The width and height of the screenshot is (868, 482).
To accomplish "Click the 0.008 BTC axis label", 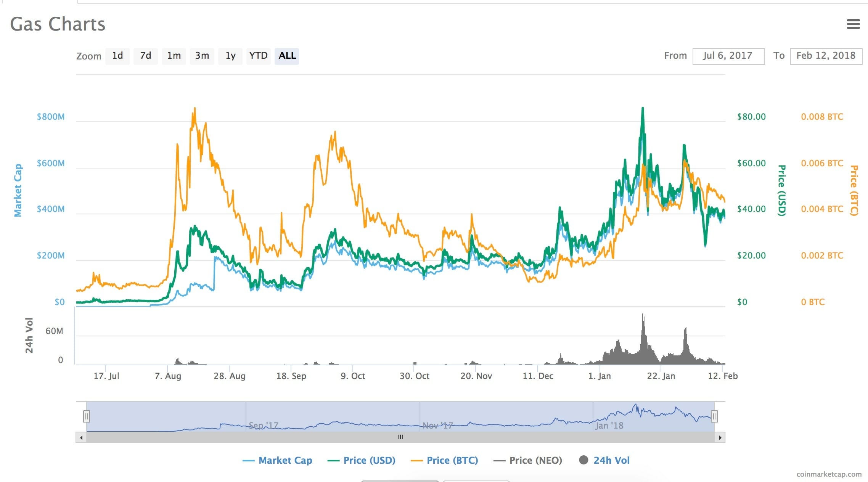I will coord(822,117).
